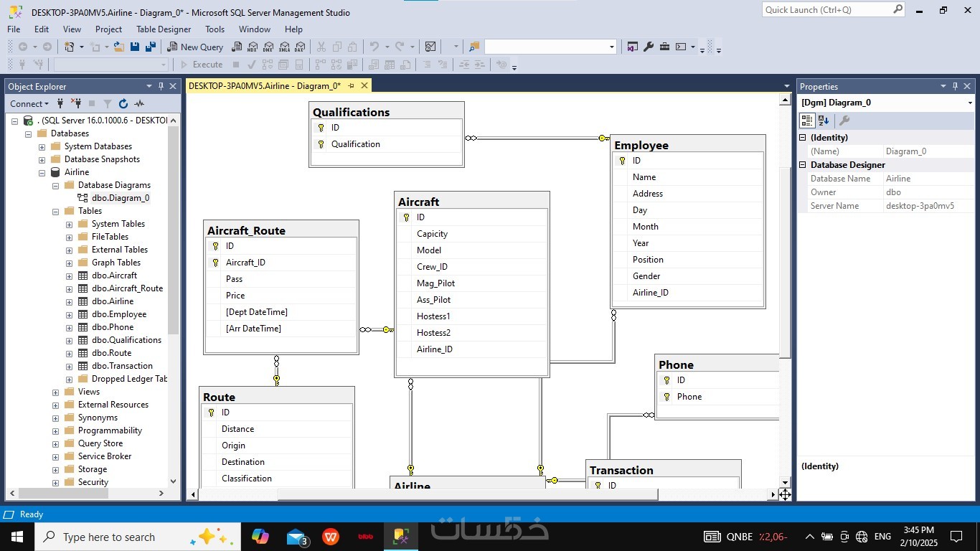Expand the System Databases node
Screen dimensions: 980x551
point(42,146)
